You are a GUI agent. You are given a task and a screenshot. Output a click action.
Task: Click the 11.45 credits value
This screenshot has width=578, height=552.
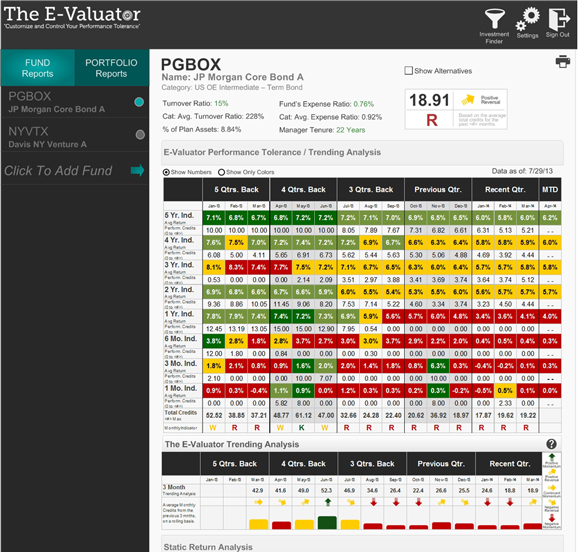tap(281, 304)
